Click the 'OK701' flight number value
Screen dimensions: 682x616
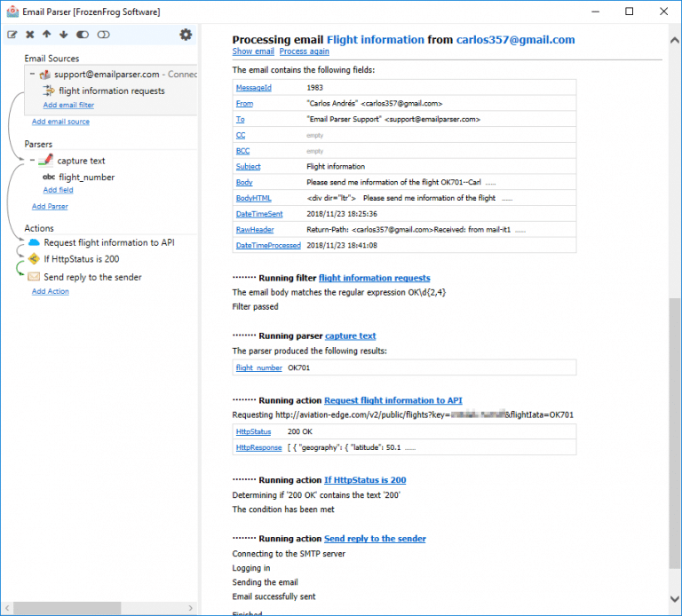[298, 367]
